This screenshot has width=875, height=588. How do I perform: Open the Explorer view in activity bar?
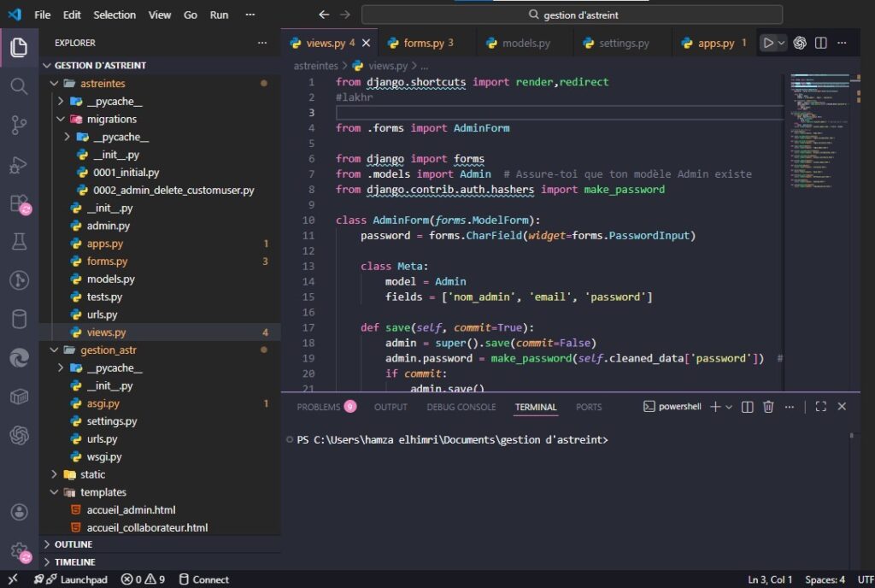tap(19, 47)
